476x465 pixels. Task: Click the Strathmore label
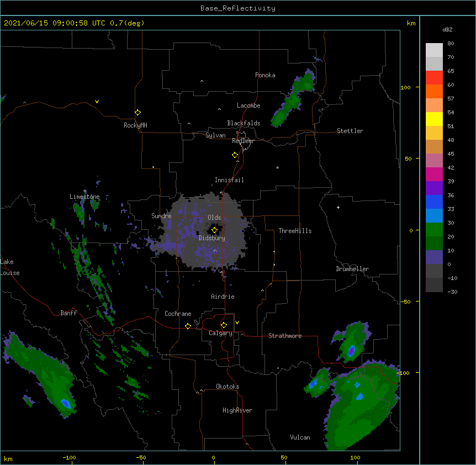[285, 336]
